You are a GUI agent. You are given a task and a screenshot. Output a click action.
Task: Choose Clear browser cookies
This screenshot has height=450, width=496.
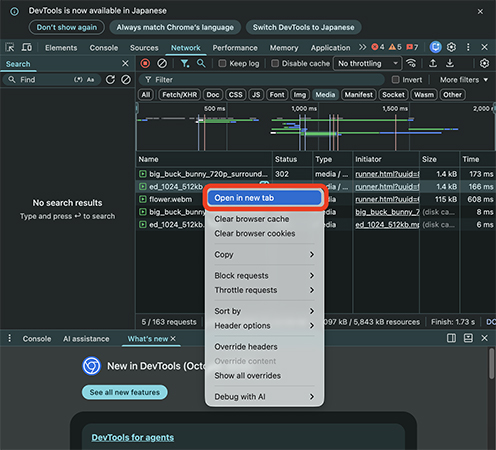264,233
